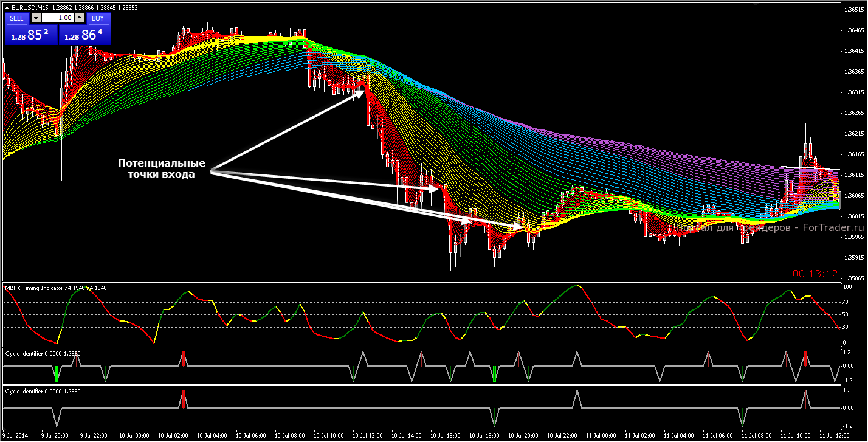Click the 11 Jul 02:00 time label

pyautogui.click(x=639, y=436)
